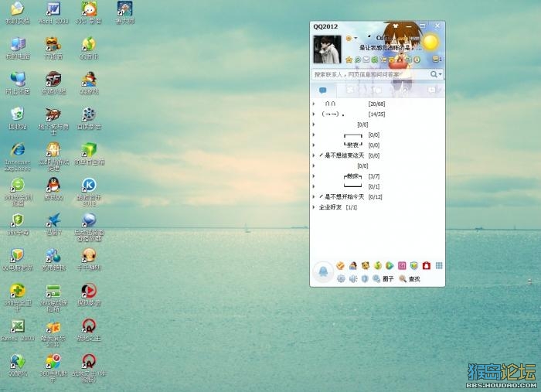Open app manager grid icon in QQ
The width and height of the screenshot is (541, 392).
tap(439, 265)
